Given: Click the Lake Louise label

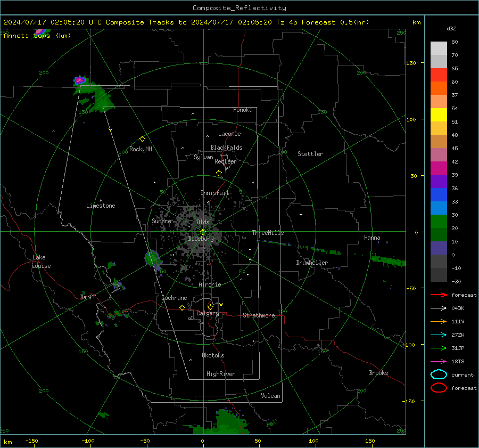Looking at the screenshot, I should coord(42,262).
